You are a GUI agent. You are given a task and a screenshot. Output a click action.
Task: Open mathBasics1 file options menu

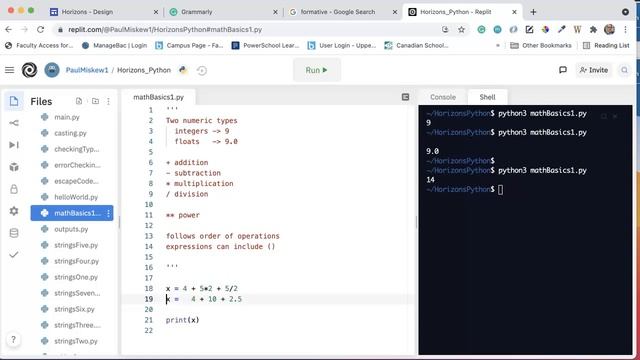(x=108, y=213)
